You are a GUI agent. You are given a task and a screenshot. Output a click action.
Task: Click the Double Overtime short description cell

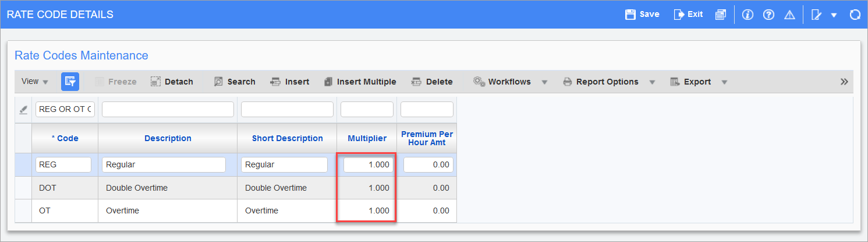(287, 188)
